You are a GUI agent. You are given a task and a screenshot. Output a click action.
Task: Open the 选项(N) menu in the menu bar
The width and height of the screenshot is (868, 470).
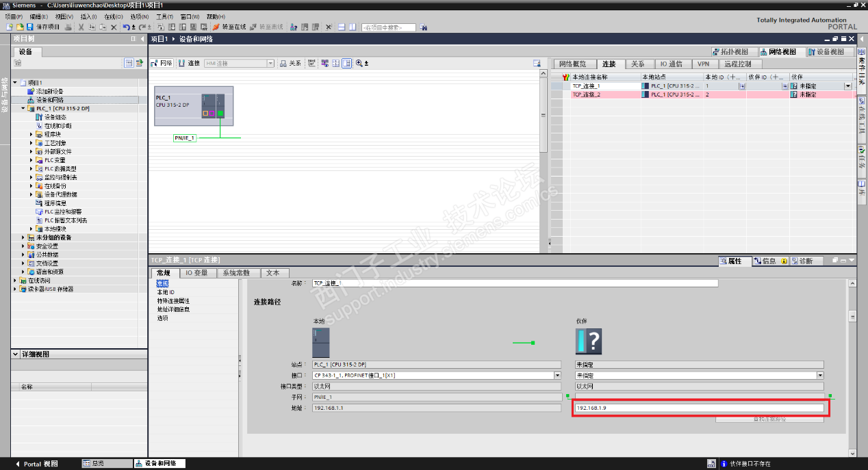pyautogui.click(x=140, y=16)
